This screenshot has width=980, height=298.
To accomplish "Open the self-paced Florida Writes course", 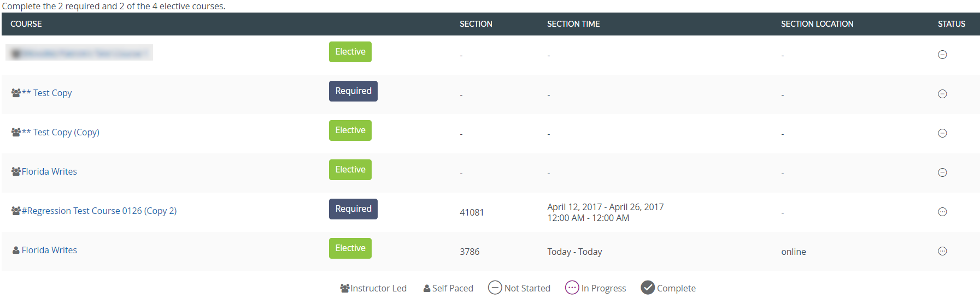I will pyautogui.click(x=49, y=250).
